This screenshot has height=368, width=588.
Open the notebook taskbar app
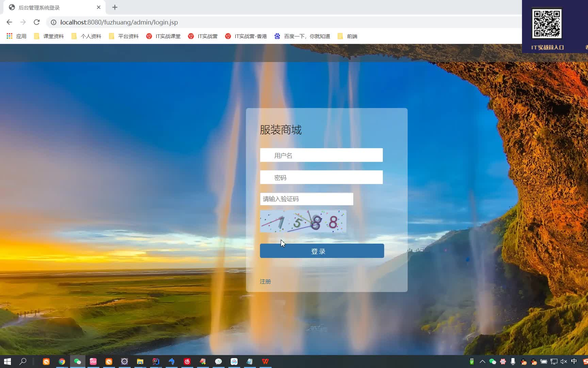250,361
